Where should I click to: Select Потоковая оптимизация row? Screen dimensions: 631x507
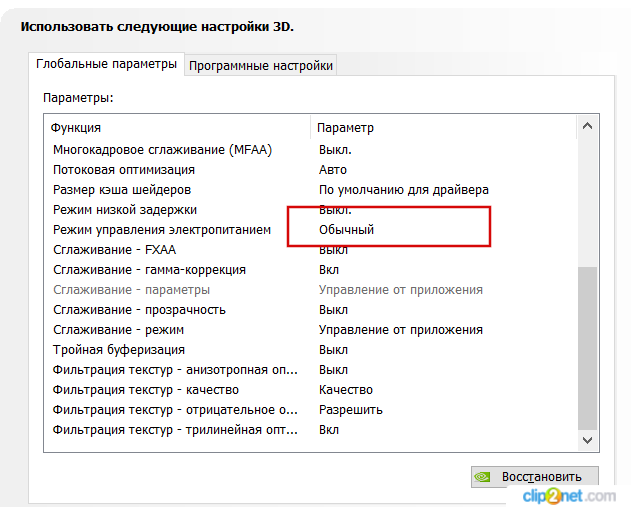point(310,170)
